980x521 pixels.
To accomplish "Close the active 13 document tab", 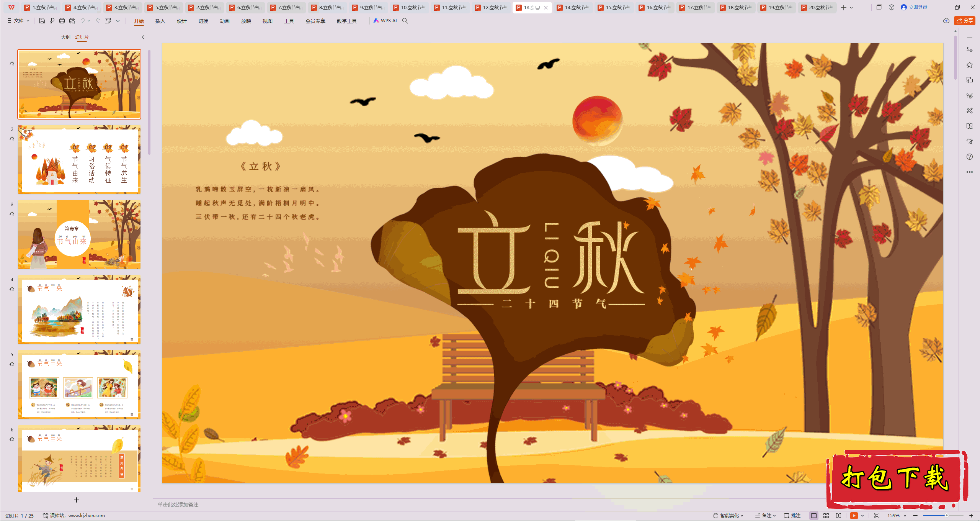I will (546, 7).
